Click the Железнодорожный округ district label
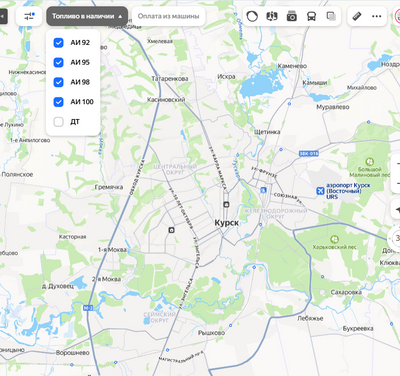 [275, 213]
